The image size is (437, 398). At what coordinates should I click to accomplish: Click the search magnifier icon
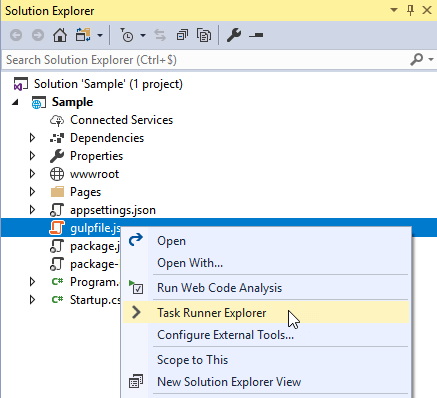point(417,60)
